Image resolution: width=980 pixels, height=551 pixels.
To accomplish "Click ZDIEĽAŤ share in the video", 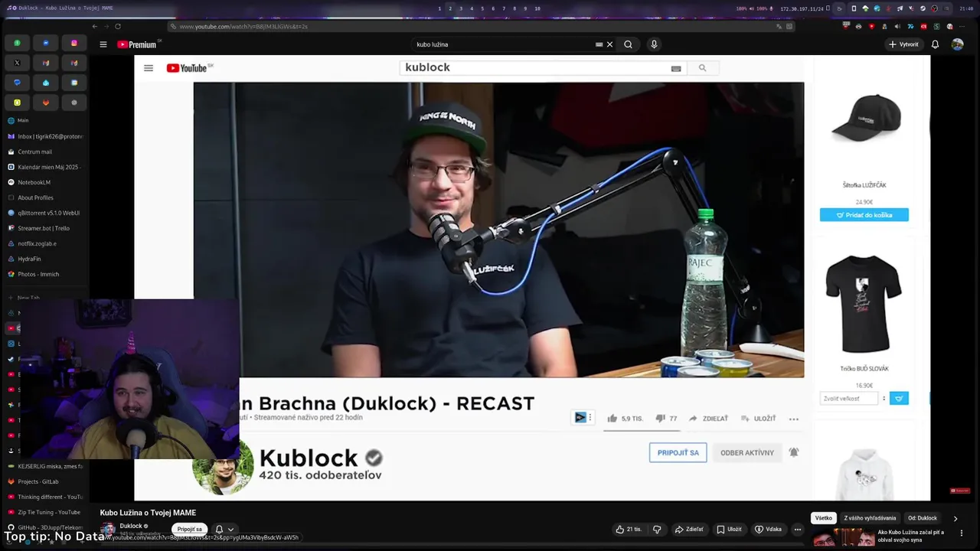I will click(x=708, y=419).
